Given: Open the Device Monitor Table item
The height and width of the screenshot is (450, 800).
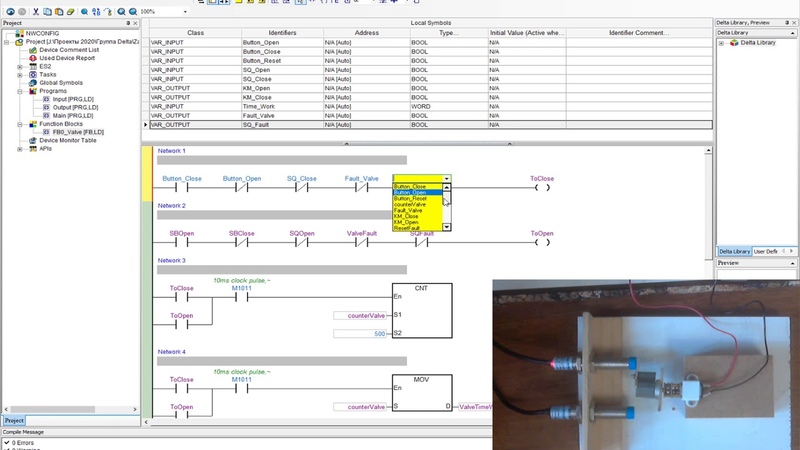Looking at the screenshot, I should [67, 140].
